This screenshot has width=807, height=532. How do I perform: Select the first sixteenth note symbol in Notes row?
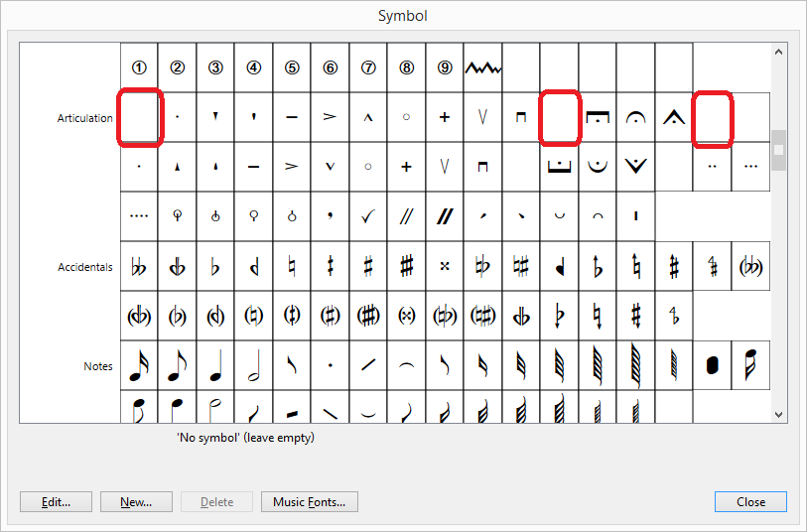[139, 365]
